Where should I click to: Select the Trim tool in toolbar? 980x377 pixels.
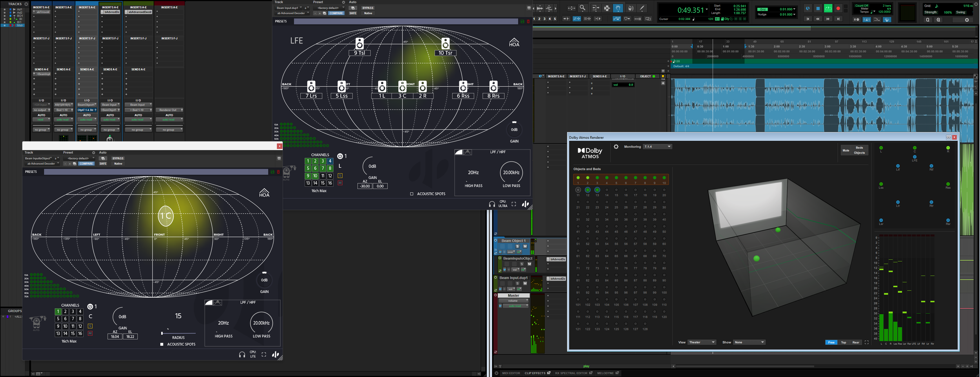pos(595,8)
